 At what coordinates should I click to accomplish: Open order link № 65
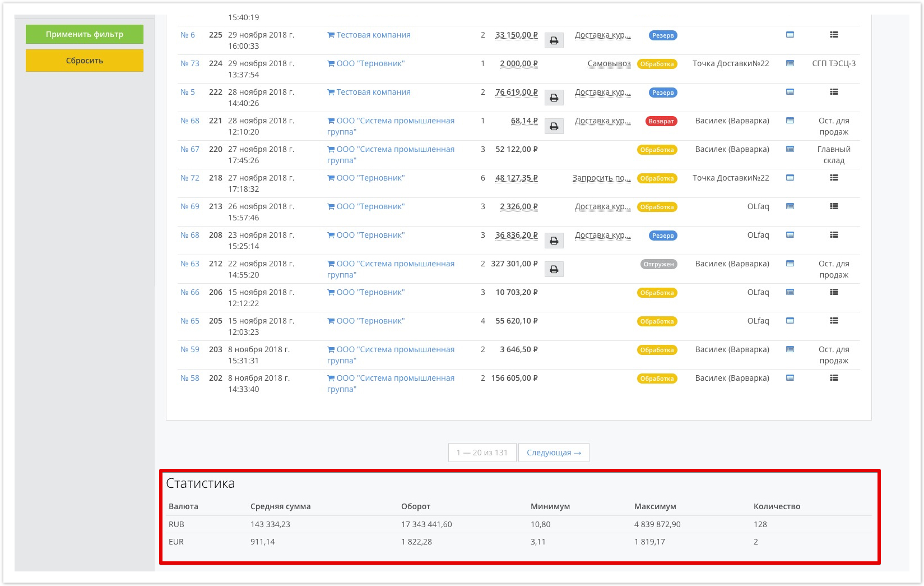pyautogui.click(x=190, y=321)
